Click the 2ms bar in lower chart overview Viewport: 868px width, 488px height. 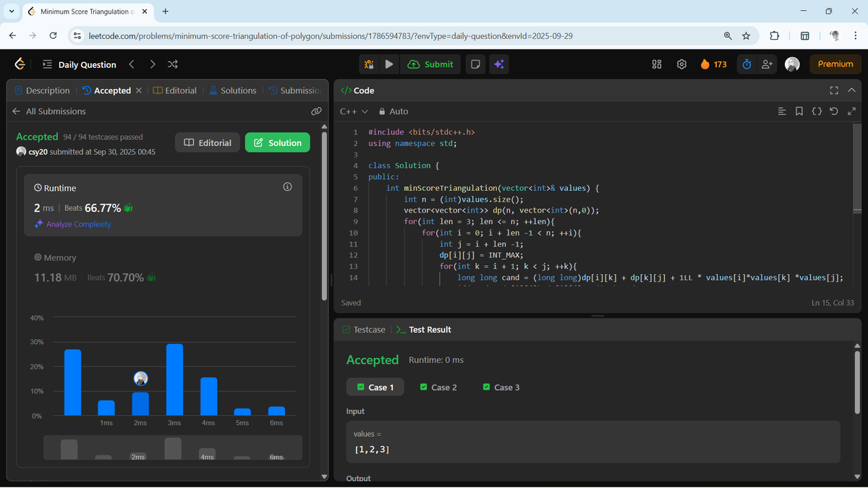(x=137, y=457)
